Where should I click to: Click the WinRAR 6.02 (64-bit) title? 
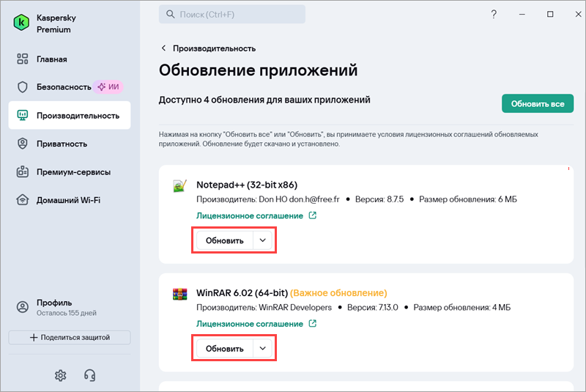coord(242,292)
